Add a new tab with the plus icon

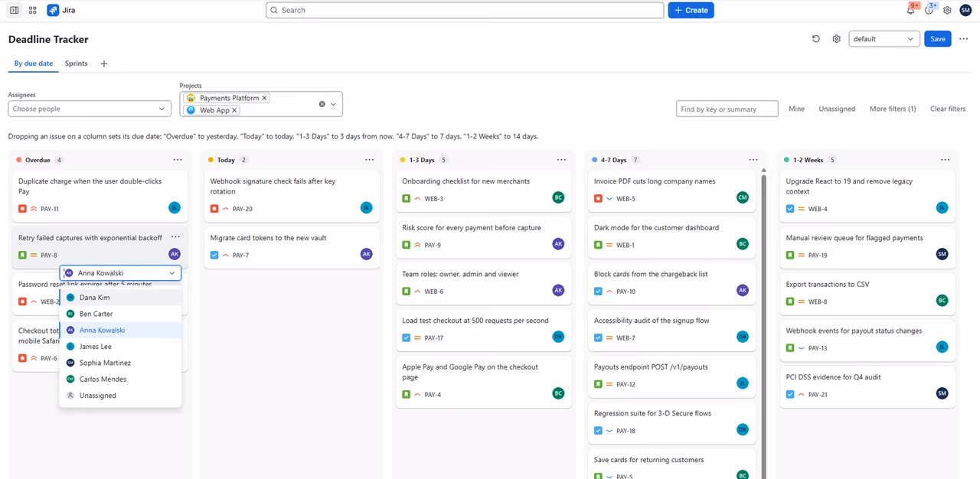(x=104, y=64)
